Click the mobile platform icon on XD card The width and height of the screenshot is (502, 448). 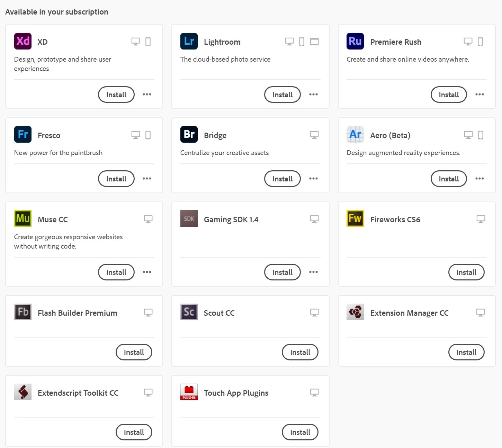pos(148,42)
